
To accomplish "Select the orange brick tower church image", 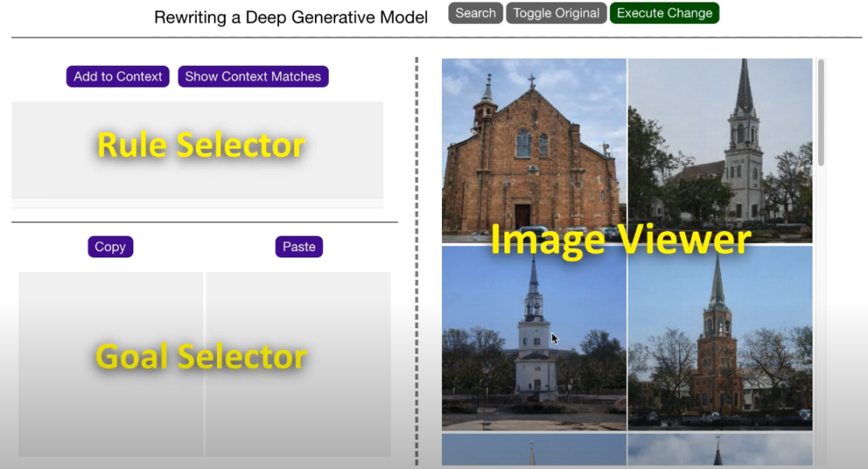I will (720, 338).
